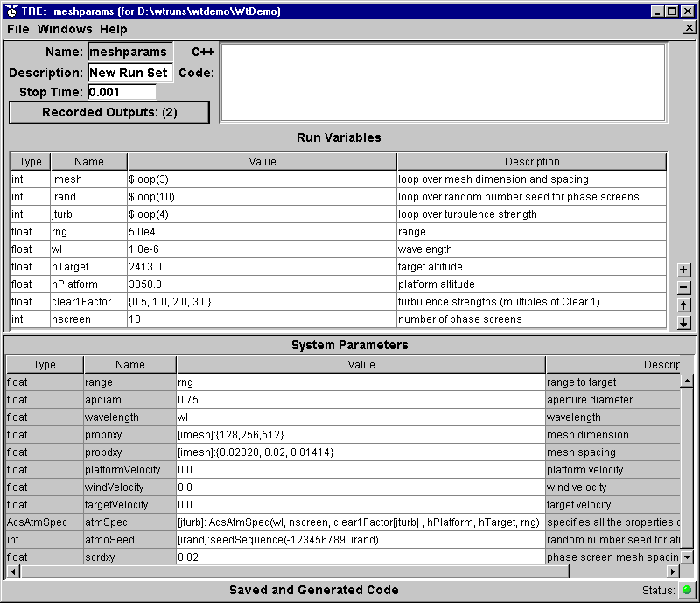Click the horizontal scrollbar right arrow
This screenshot has width=700, height=603.
(x=673, y=571)
